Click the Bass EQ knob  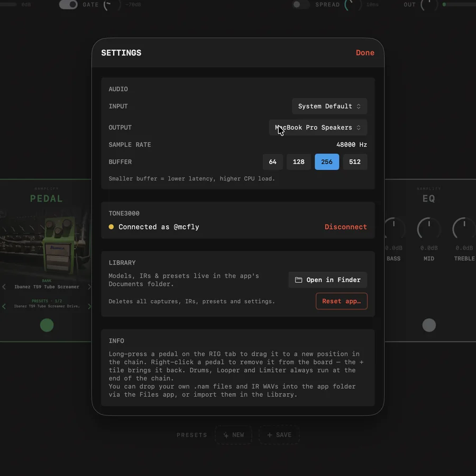[x=394, y=228]
